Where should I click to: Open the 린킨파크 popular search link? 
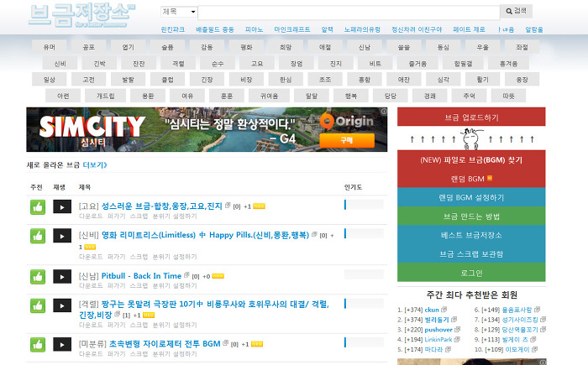point(173,29)
